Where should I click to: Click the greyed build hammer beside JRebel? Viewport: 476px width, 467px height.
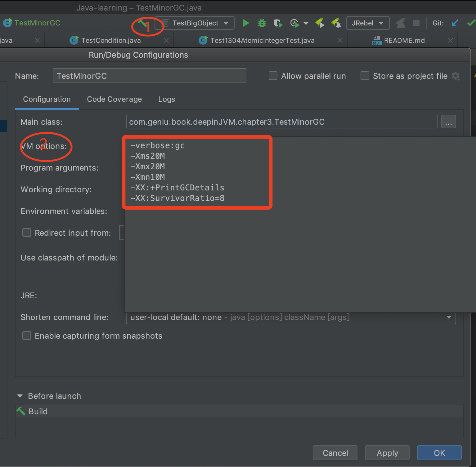(x=401, y=23)
